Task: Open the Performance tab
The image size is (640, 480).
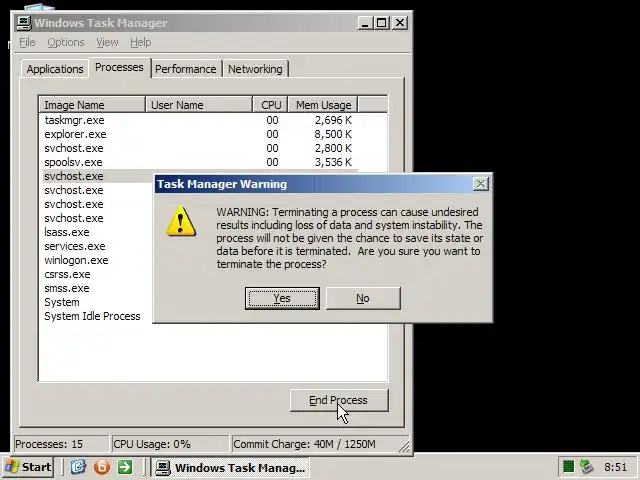Action: click(186, 69)
